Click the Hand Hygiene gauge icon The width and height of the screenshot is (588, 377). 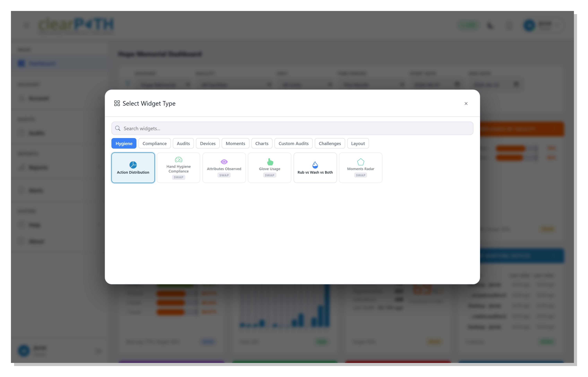[x=178, y=160]
